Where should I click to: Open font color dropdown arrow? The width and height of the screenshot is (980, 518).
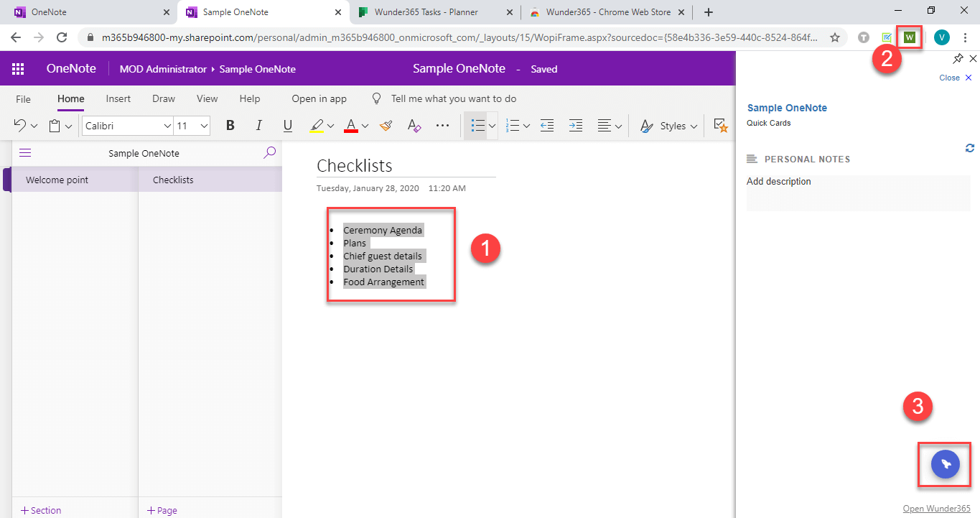point(365,126)
